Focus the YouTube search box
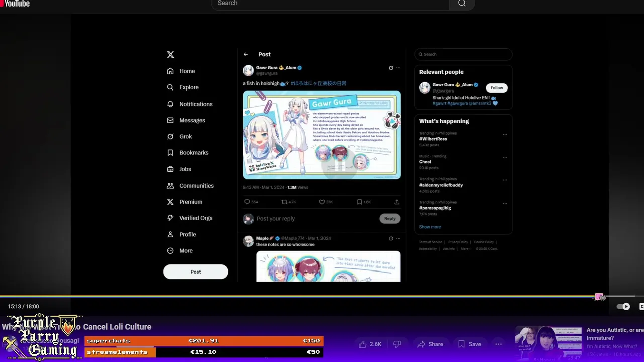This screenshot has width=644, height=362. (x=330, y=4)
